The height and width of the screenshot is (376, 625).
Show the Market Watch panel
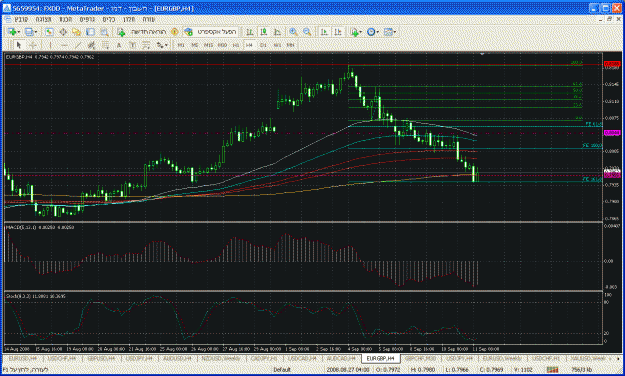49,32
